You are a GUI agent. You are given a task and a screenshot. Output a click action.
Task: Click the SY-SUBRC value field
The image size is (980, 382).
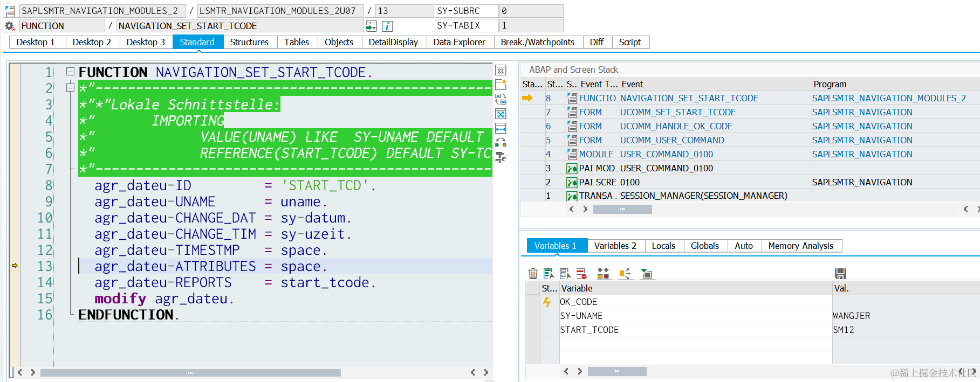pos(531,11)
